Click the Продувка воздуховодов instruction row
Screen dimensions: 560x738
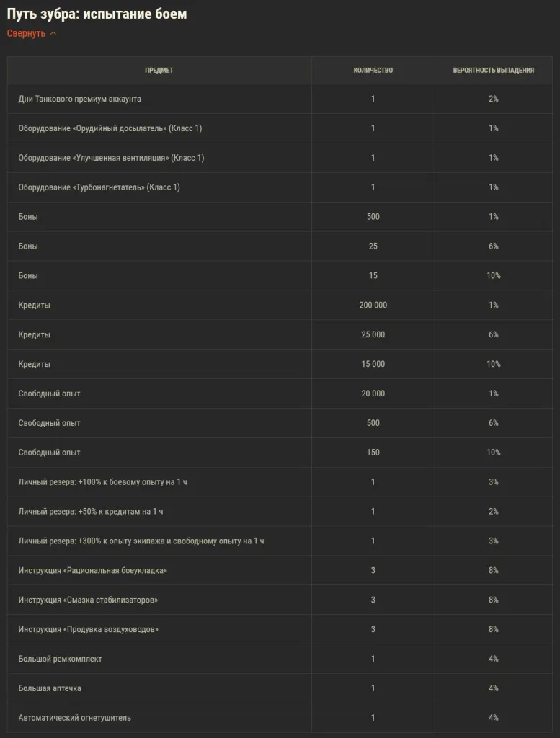(x=89, y=630)
